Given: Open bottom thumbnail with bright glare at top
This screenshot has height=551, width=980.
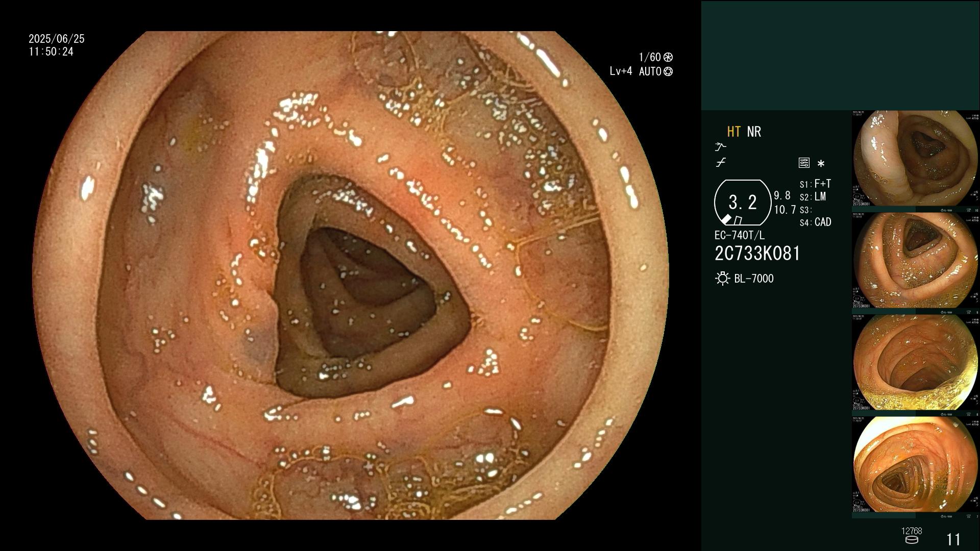Looking at the screenshot, I should pyautogui.click(x=916, y=464).
